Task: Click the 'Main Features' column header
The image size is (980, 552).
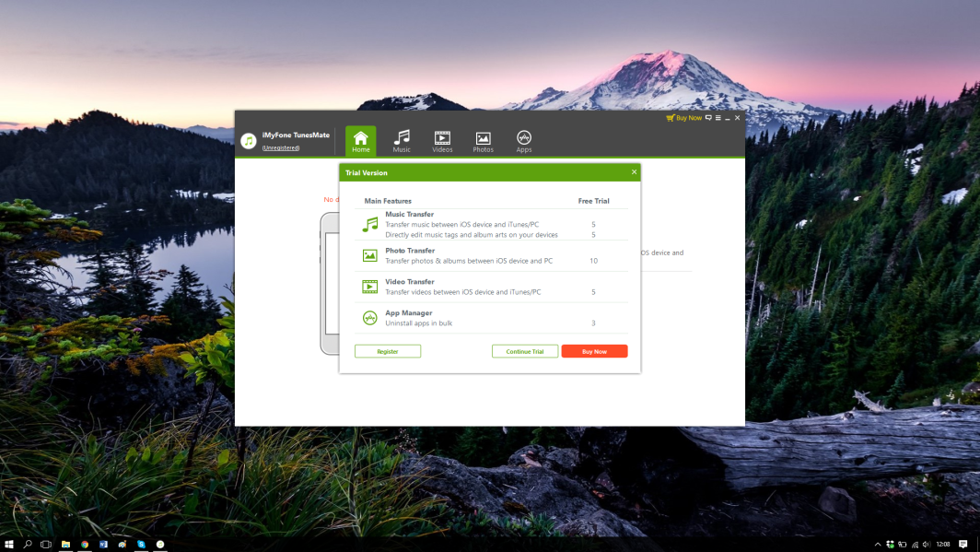Action: [388, 201]
